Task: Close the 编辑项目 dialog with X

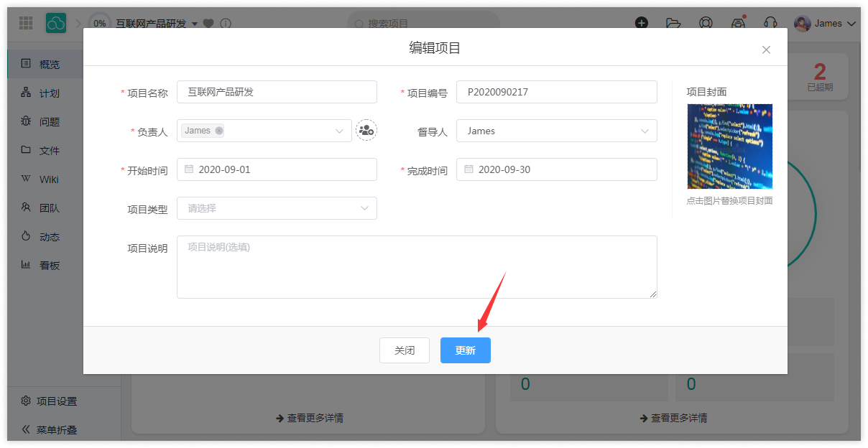Action: pos(766,50)
